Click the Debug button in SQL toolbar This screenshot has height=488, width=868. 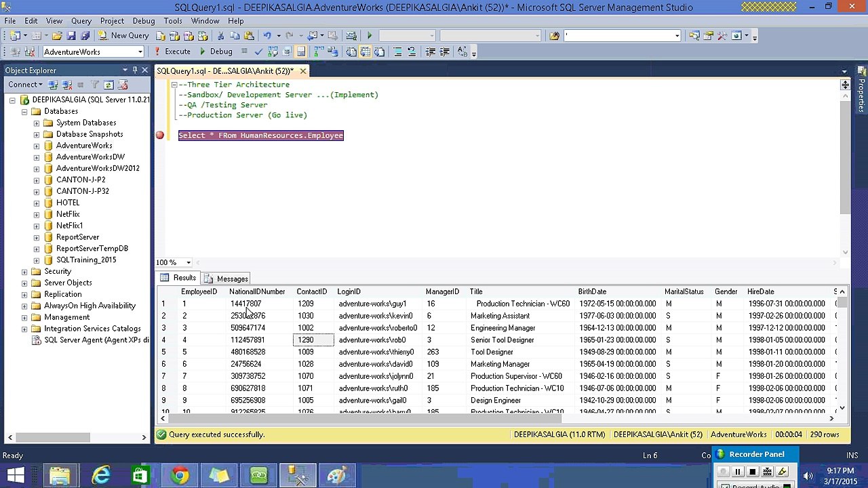[216, 52]
